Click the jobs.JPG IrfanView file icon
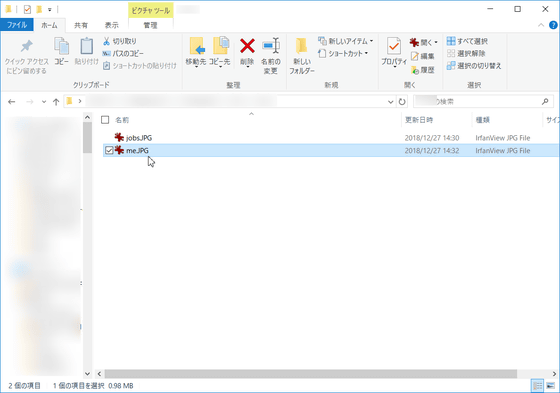This screenshot has height=393, width=560. tap(119, 137)
